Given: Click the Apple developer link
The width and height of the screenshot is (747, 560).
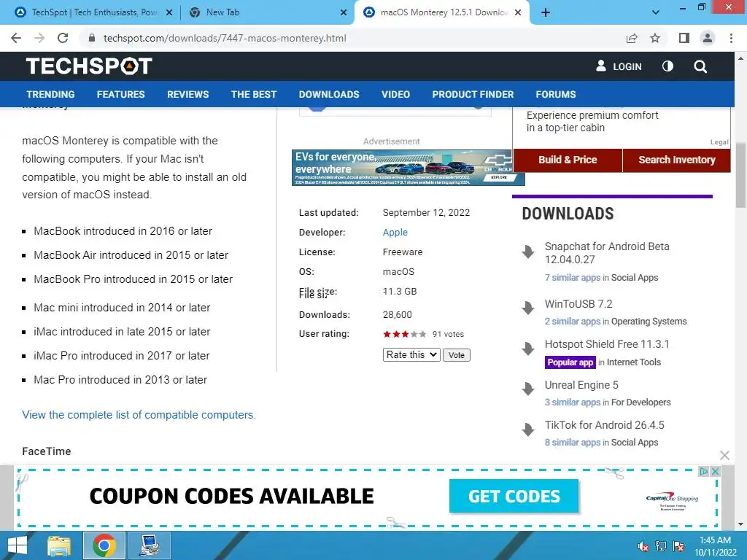Looking at the screenshot, I should (395, 233).
